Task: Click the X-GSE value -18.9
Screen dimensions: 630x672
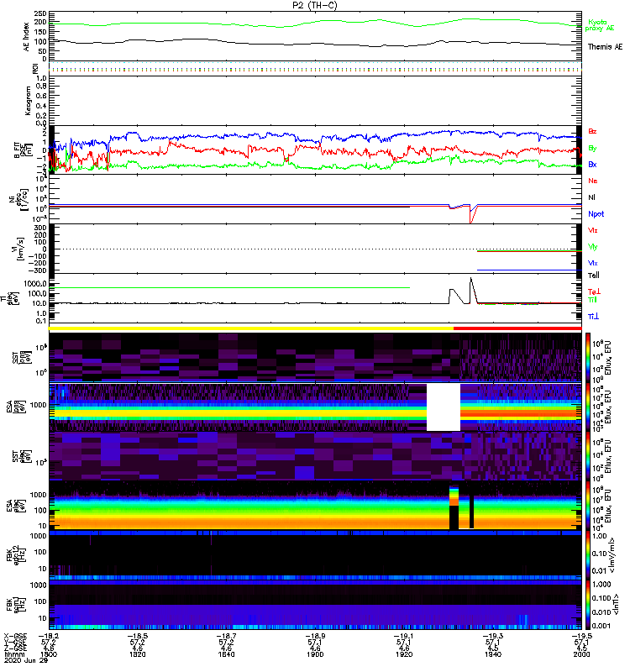Action: [315, 636]
